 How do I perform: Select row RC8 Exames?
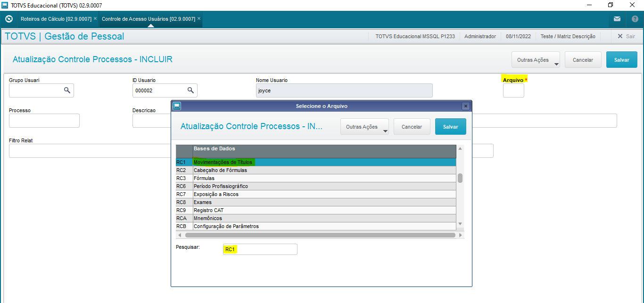[316, 202]
